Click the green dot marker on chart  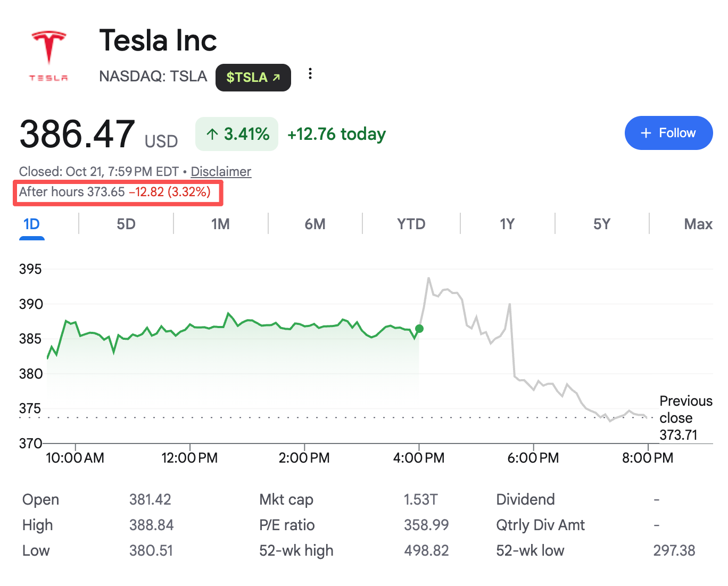[419, 329]
